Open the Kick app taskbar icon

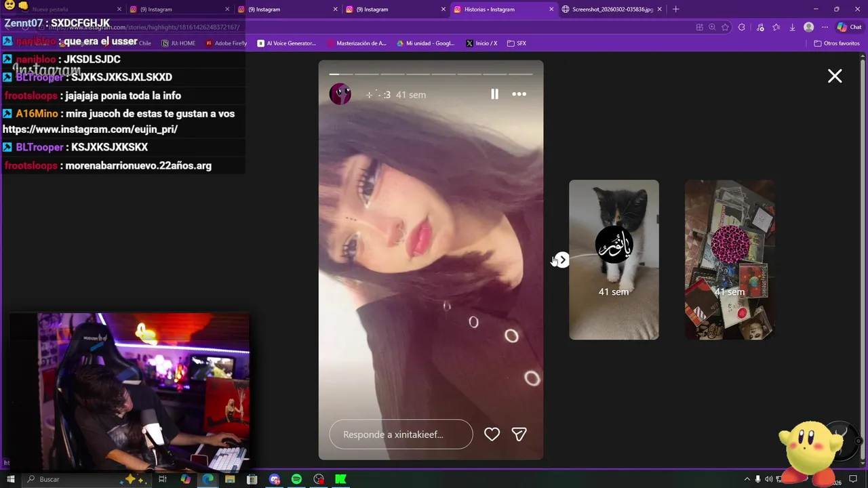pos(341,479)
